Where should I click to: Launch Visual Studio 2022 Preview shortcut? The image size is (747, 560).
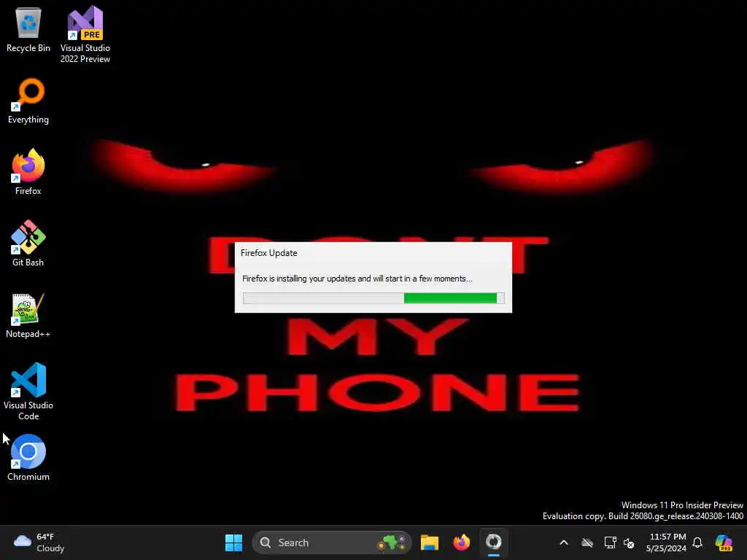coord(85,34)
